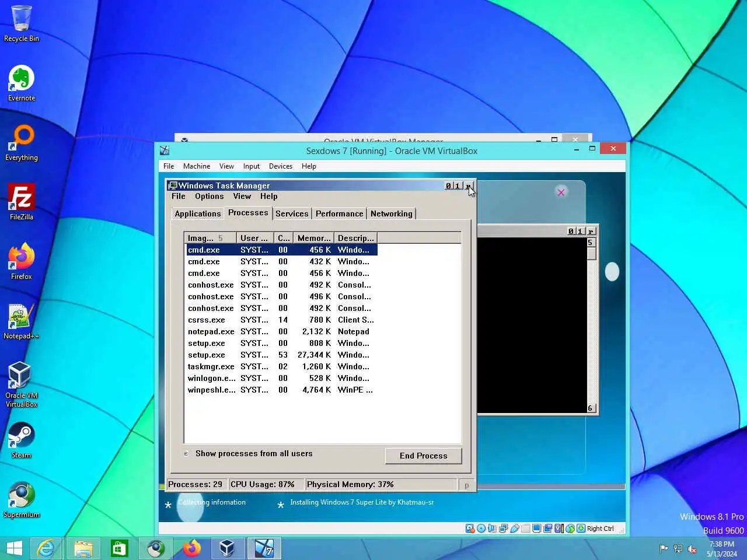The height and width of the screenshot is (560, 747).
Task: Open the Windows Start button
Action: pos(14,548)
